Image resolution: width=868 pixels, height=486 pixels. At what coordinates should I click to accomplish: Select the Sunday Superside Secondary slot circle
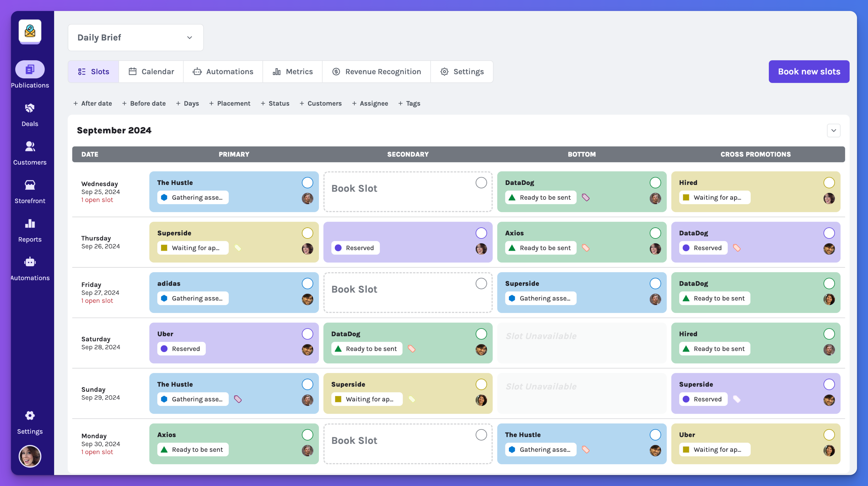click(x=481, y=384)
